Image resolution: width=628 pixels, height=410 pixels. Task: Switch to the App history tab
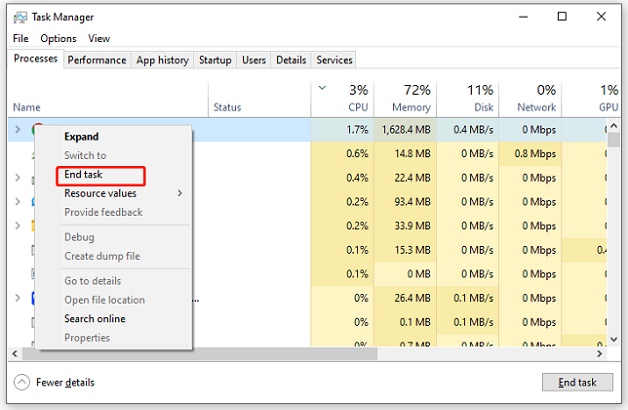[x=162, y=60]
